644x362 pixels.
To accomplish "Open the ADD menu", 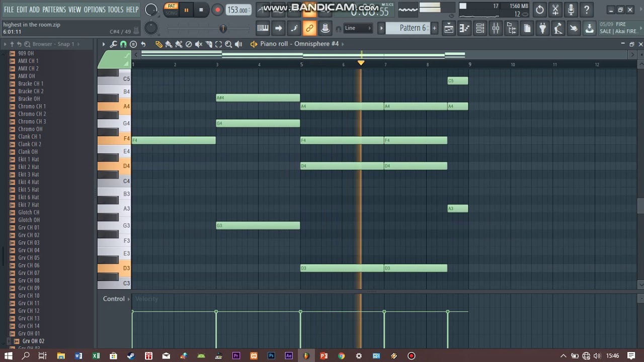I will pyautogui.click(x=34, y=10).
